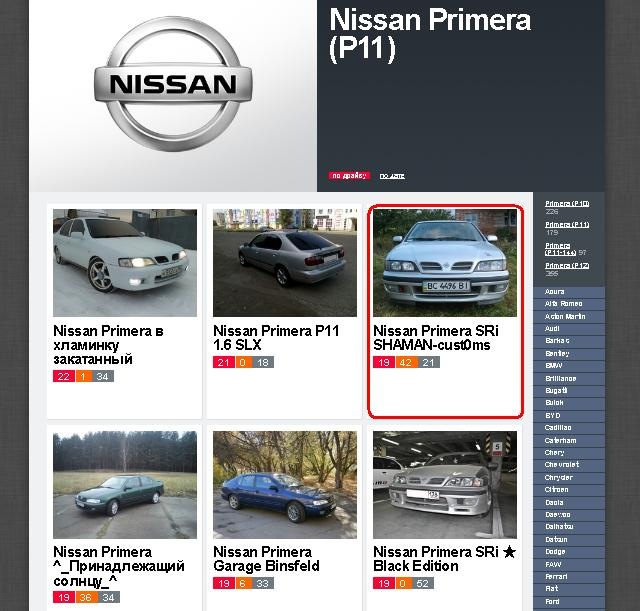Open the white Primera 'в хламинку закатанный' photo
The image size is (640, 611).
pyautogui.click(x=125, y=263)
